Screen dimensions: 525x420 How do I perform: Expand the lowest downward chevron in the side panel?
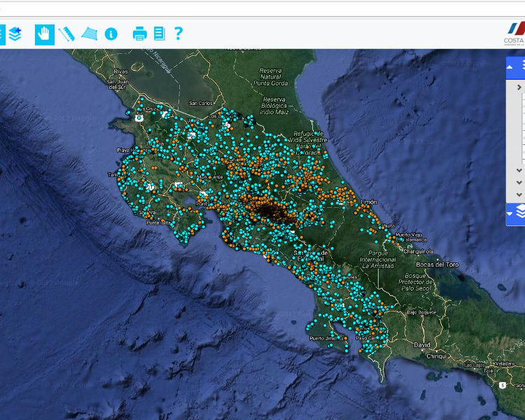point(519,194)
